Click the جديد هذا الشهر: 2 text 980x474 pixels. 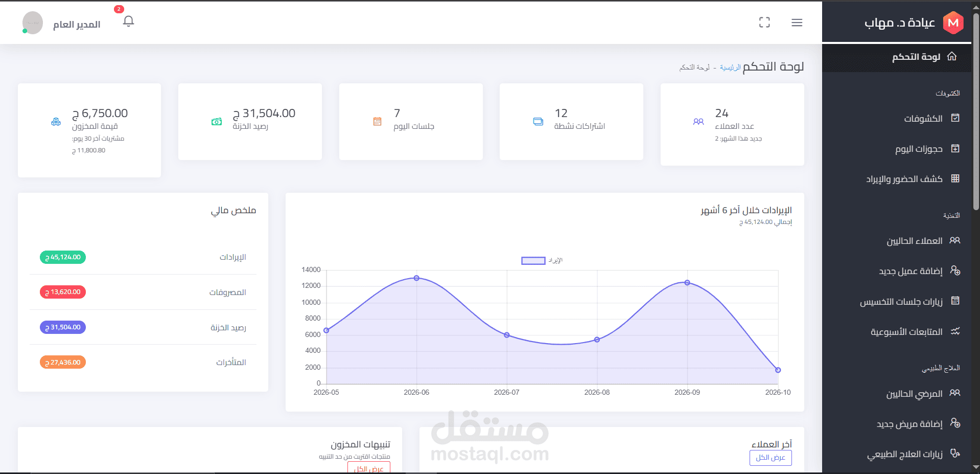[738, 139]
